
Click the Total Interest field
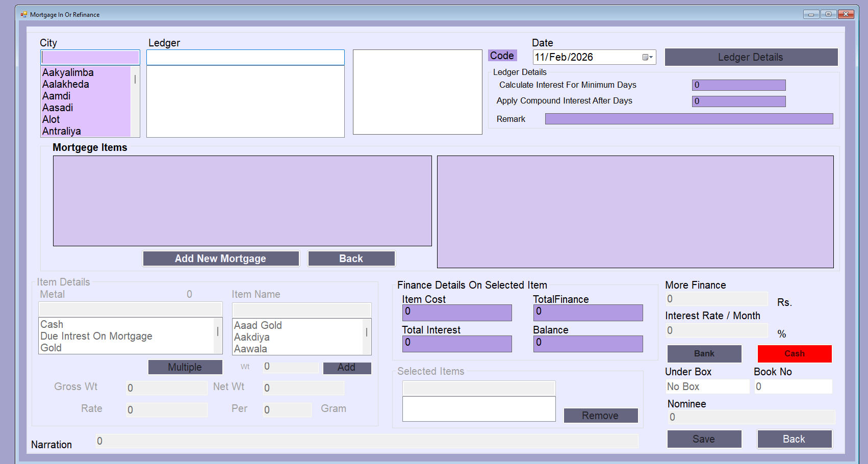pos(457,344)
